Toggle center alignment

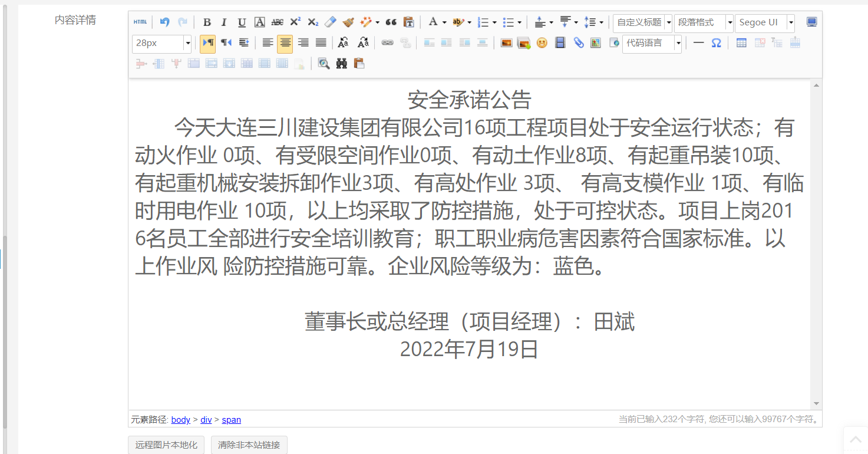pyautogui.click(x=285, y=43)
